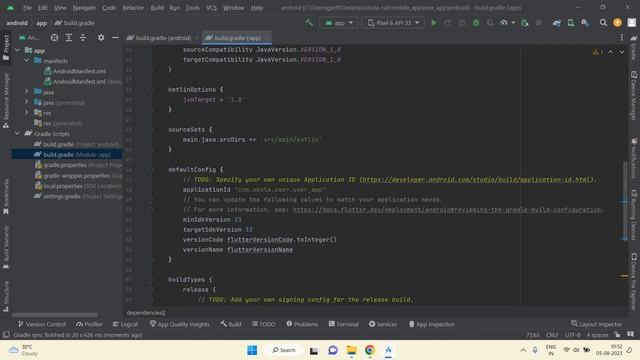Image resolution: width=640 pixels, height=360 pixels.
Task: Open editor tabs three-dot menu
Action: (622, 38)
